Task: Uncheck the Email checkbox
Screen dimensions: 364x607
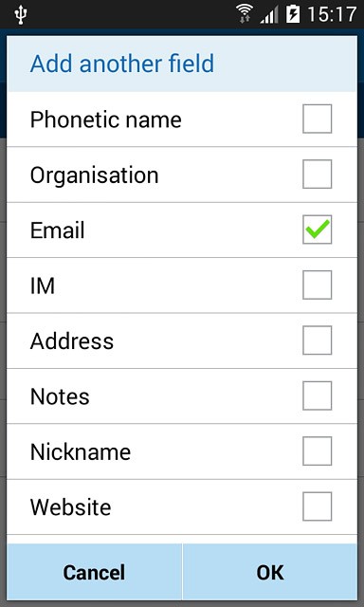Action: click(x=317, y=230)
